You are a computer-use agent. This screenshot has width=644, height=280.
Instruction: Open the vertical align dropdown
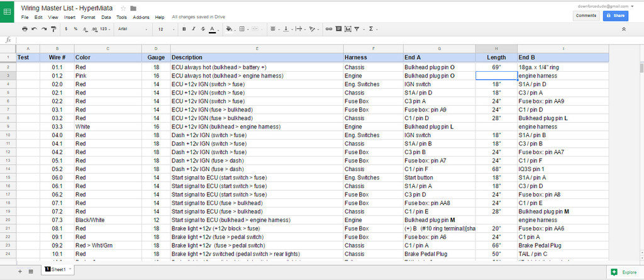click(287, 29)
